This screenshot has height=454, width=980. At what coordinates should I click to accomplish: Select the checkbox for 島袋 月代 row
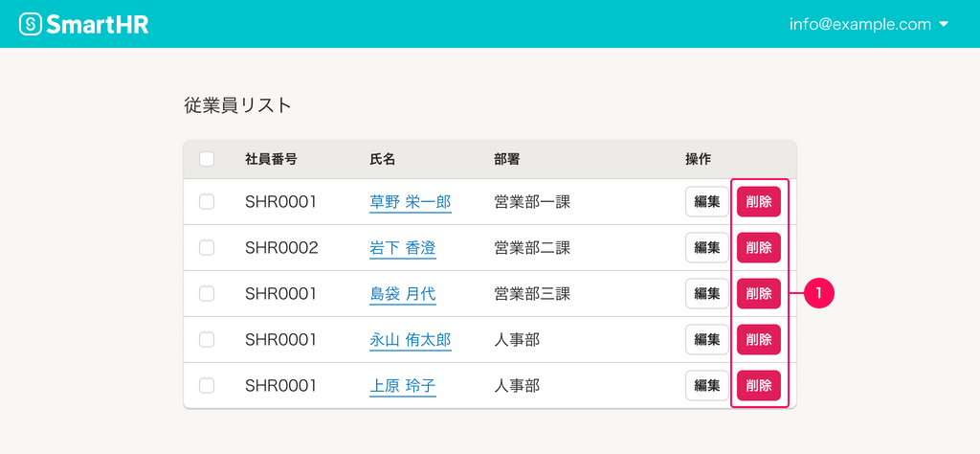207,294
